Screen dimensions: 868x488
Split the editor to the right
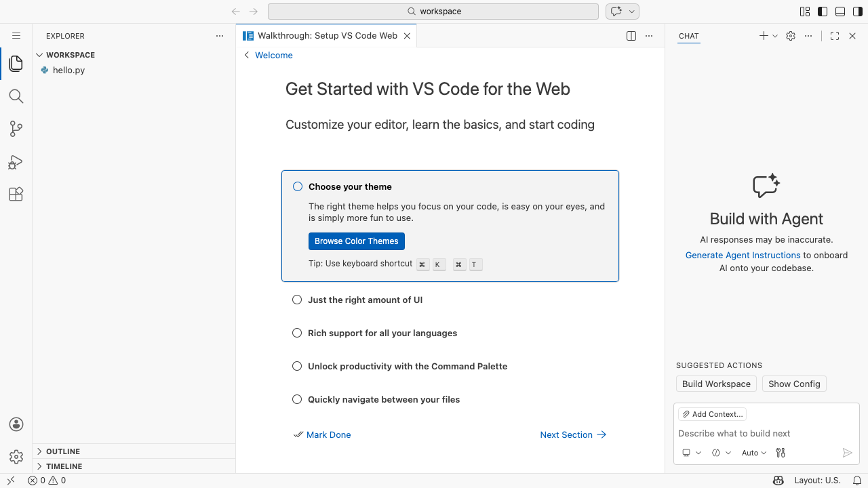[631, 36]
